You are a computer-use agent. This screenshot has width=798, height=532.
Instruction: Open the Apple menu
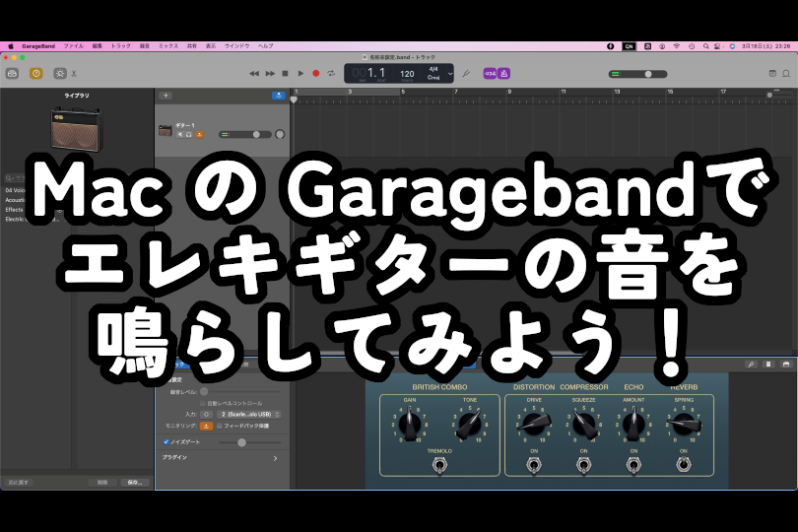coord(10,46)
